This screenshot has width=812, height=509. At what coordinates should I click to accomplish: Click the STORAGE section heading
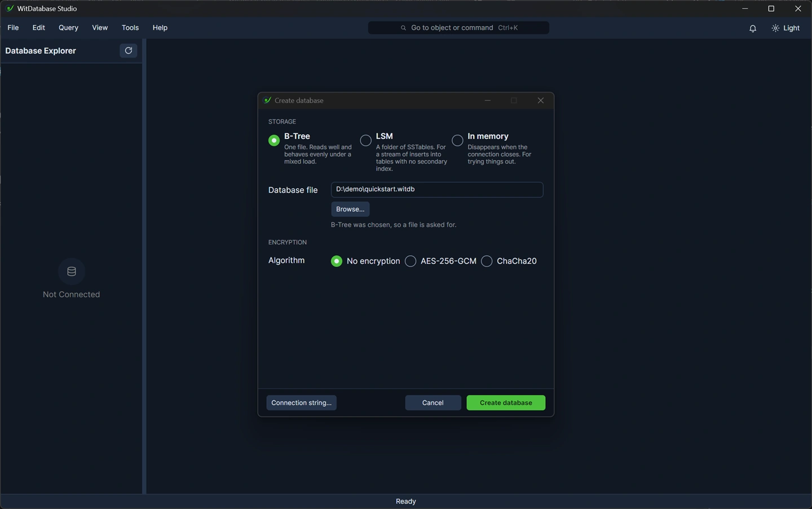282,122
